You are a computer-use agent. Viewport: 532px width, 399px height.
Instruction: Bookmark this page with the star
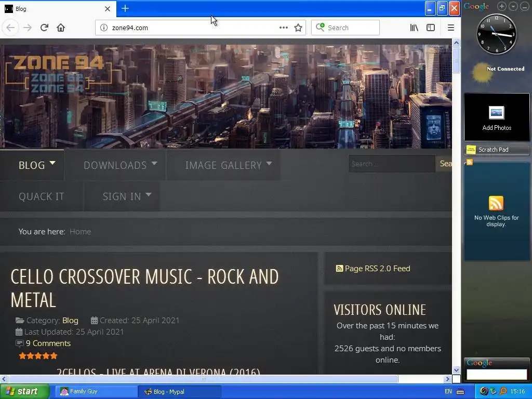tap(298, 28)
